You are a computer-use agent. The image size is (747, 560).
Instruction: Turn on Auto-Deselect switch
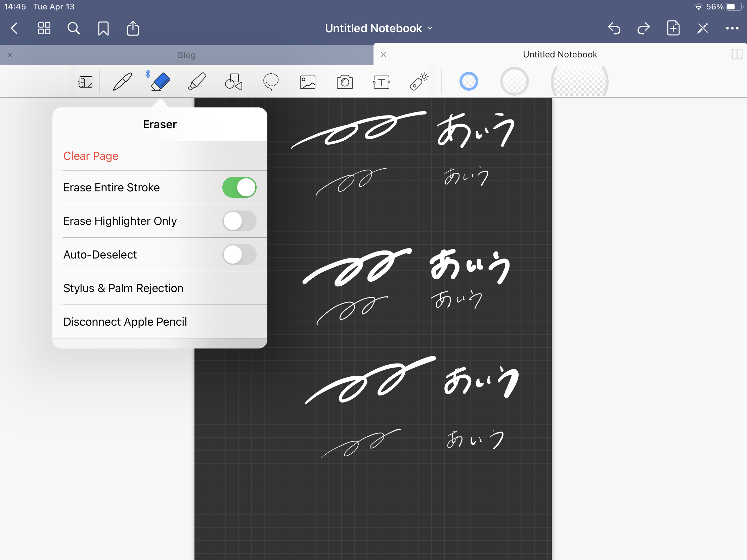point(239,254)
